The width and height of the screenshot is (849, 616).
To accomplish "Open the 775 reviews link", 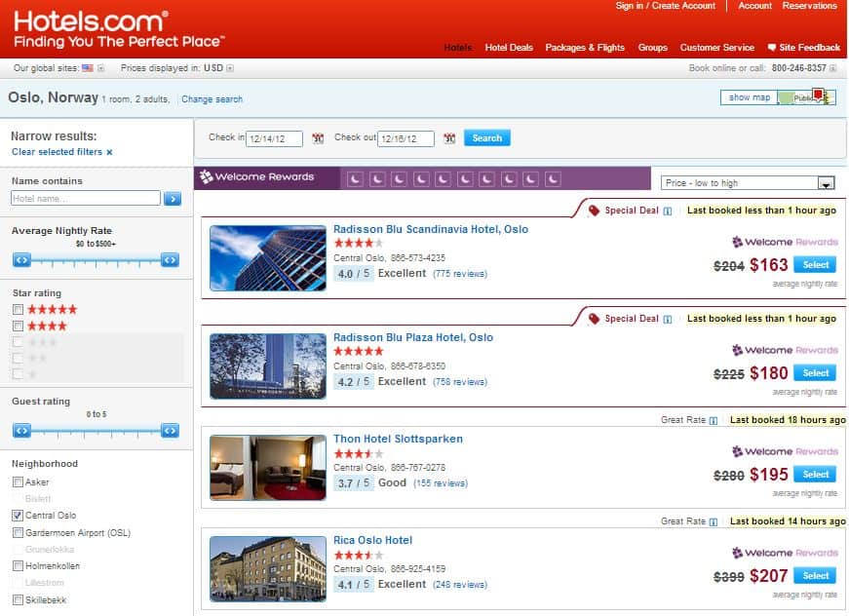I will [460, 274].
